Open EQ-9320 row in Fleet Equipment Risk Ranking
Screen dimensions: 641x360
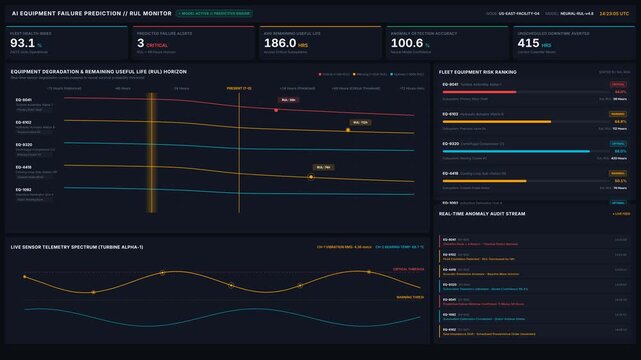pos(534,151)
